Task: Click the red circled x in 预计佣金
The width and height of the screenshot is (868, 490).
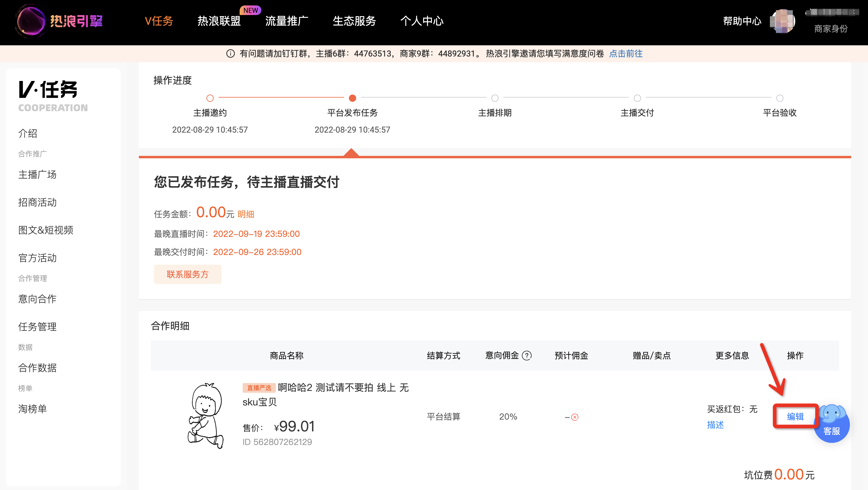Action: click(575, 417)
